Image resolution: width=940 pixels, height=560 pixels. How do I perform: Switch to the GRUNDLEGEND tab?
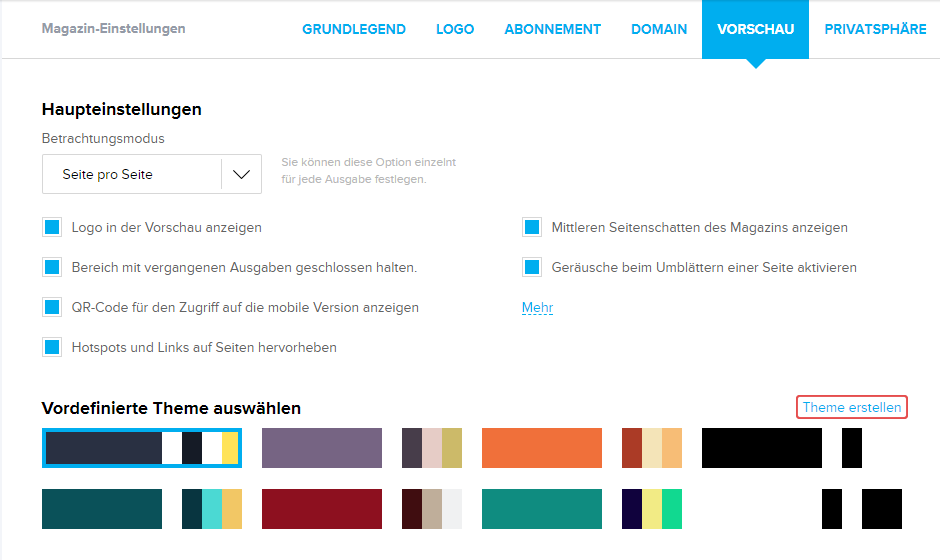click(x=354, y=29)
